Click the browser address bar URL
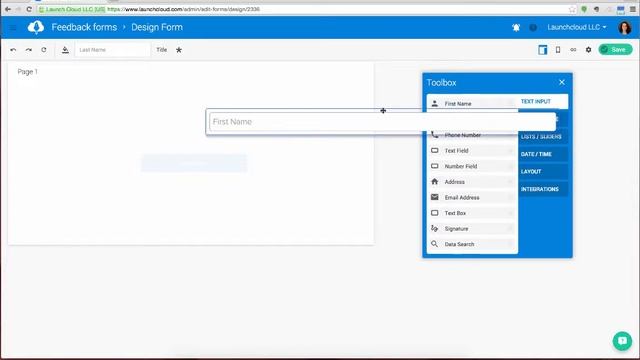640x360 pixels. point(184,9)
